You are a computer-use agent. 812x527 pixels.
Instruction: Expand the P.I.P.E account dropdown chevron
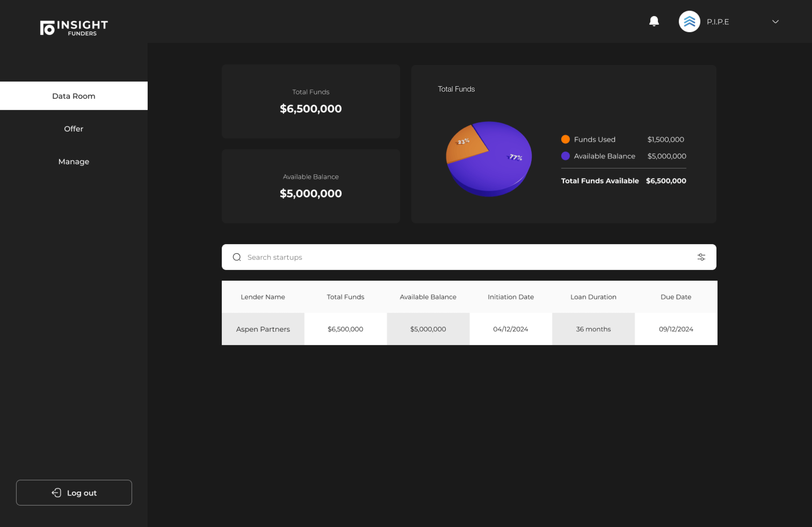pyautogui.click(x=775, y=22)
